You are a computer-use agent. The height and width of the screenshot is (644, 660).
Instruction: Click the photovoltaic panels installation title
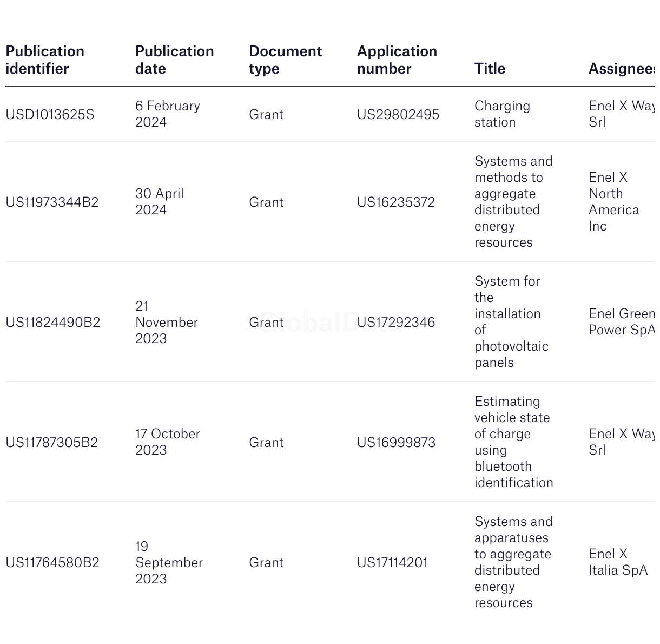pyautogui.click(x=511, y=322)
